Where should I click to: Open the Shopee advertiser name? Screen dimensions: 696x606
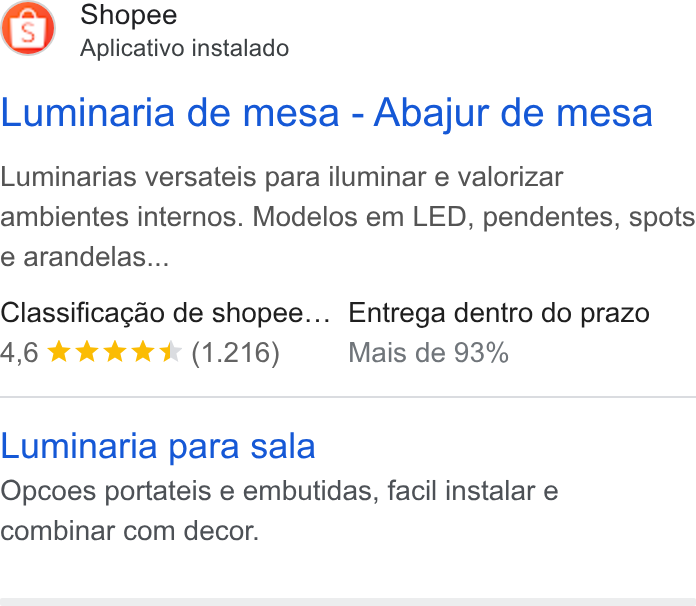(x=129, y=16)
